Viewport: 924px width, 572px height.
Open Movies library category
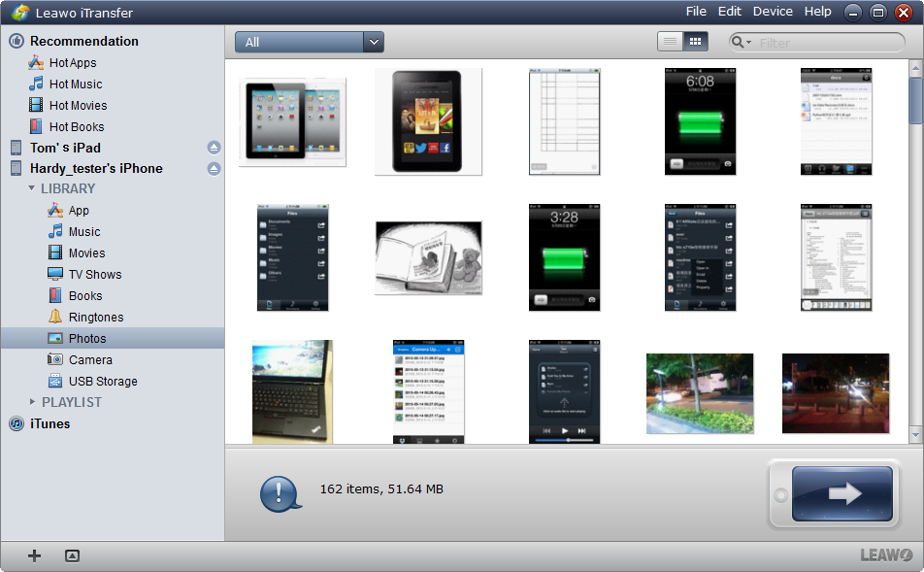86,252
